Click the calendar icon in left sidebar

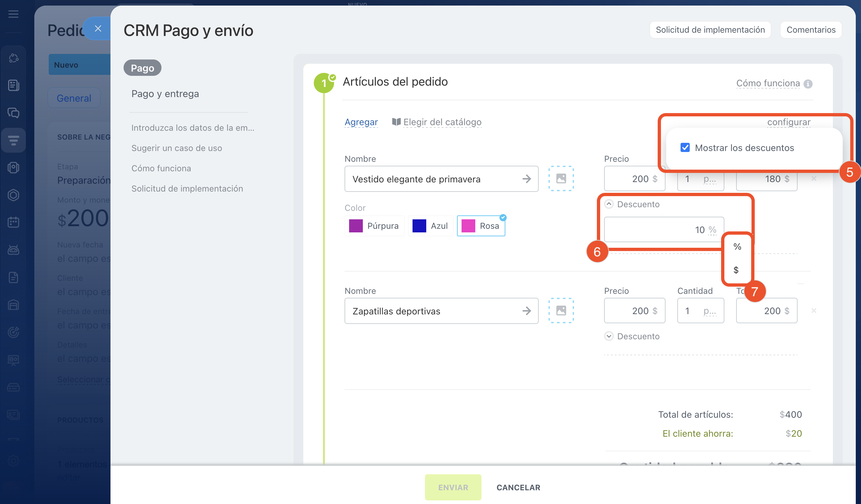click(x=13, y=223)
